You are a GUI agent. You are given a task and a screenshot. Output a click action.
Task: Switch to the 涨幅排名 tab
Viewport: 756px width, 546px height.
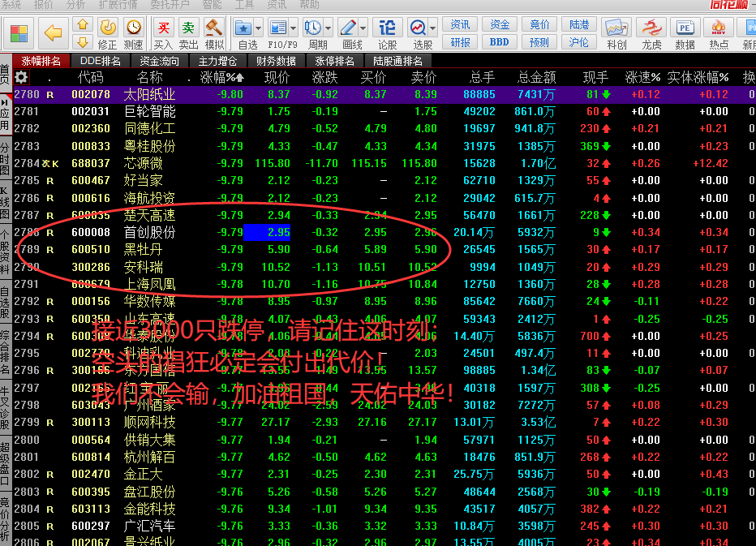(41, 62)
